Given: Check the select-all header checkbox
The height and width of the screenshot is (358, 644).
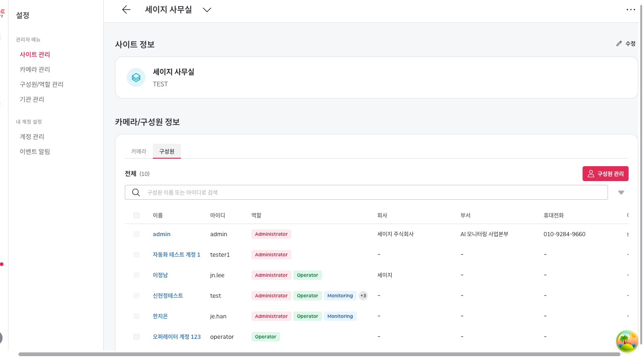Looking at the screenshot, I should click(x=136, y=215).
